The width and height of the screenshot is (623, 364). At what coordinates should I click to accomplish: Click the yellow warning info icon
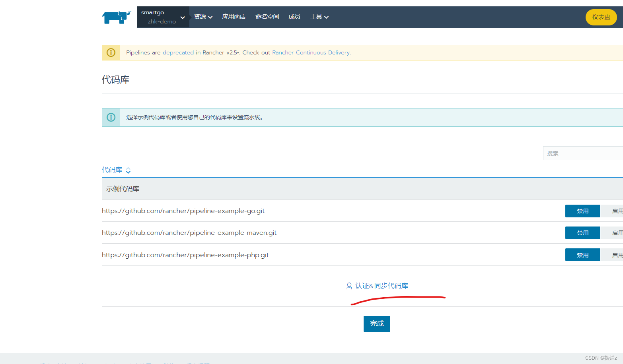[111, 52]
